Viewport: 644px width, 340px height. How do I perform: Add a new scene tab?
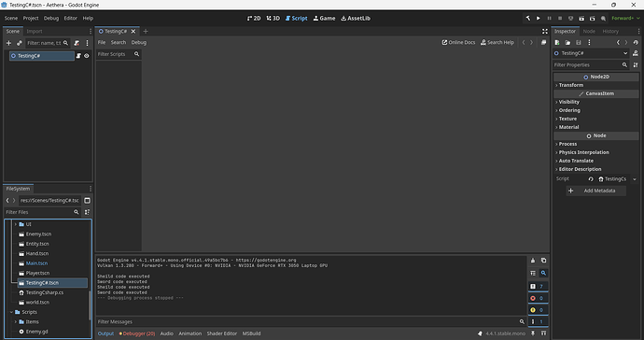(x=146, y=31)
